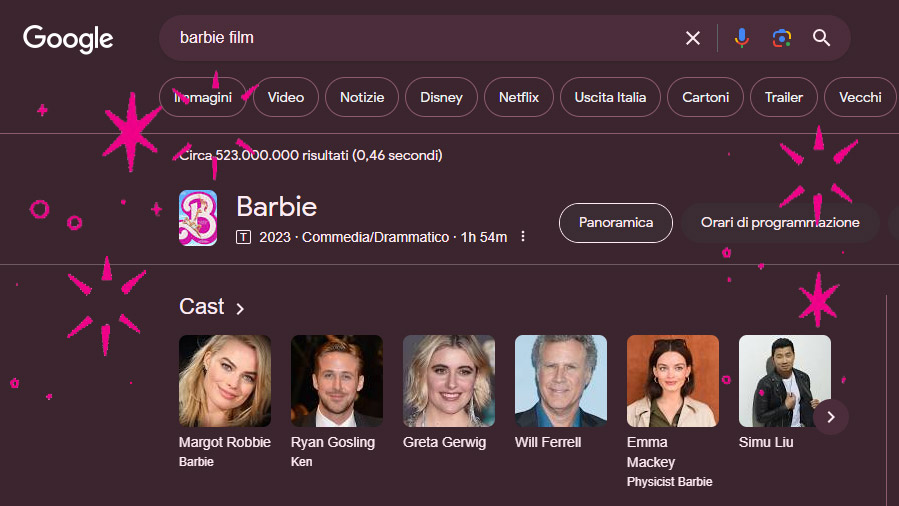Click the T rating badge
The width and height of the screenshot is (899, 506).
[243, 237]
